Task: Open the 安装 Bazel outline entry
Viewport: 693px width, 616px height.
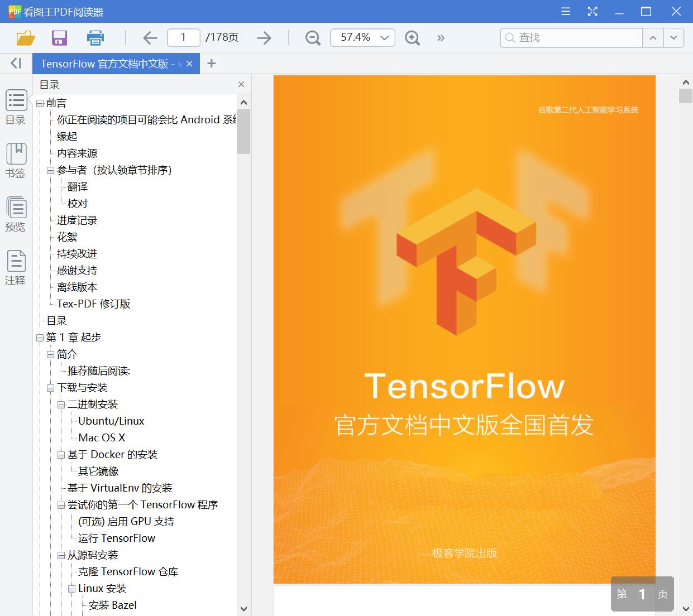Action: [x=113, y=605]
